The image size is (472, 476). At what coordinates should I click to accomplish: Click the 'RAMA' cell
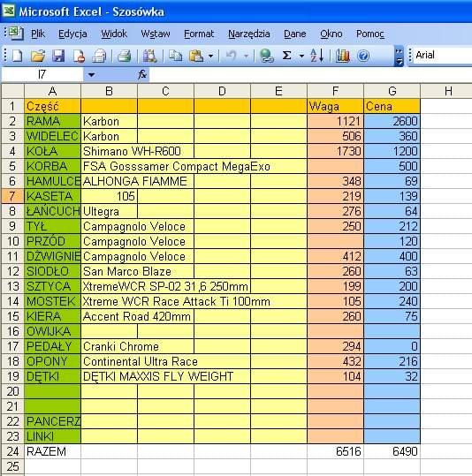(52, 121)
